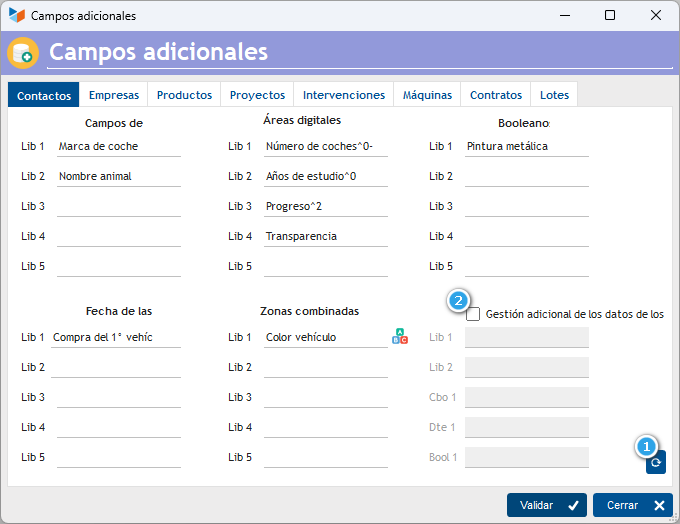Click the Validar button

(546, 505)
